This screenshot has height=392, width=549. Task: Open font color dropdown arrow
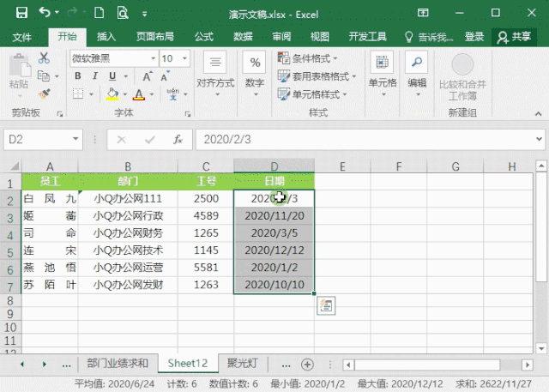pos(152,94)
